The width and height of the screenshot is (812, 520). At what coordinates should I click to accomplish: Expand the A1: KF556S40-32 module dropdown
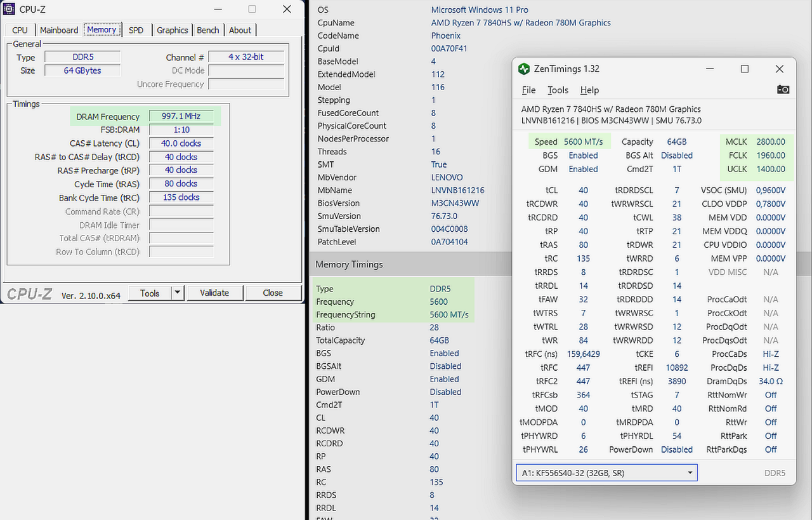pos(690,473)
